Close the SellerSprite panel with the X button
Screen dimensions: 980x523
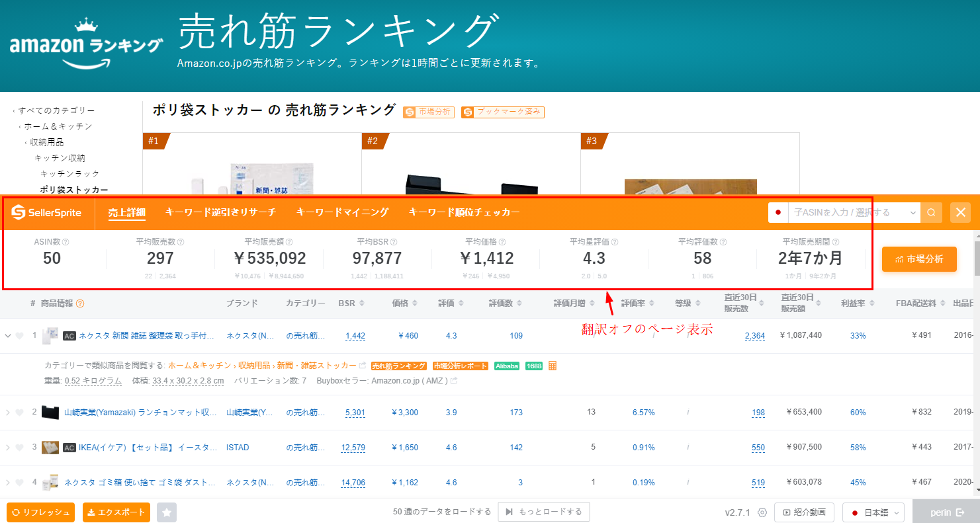pyautogui.click(x=961, y=212)
